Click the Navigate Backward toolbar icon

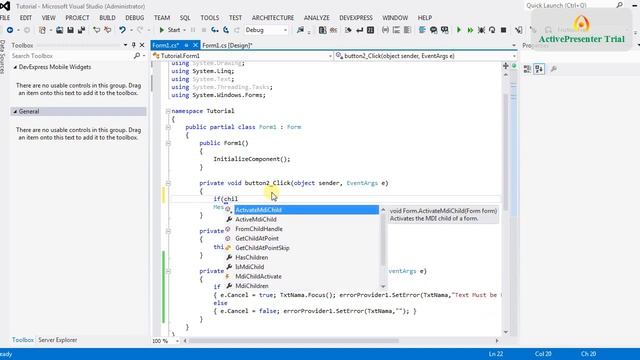pyautogui.click(x=10, y=30)
